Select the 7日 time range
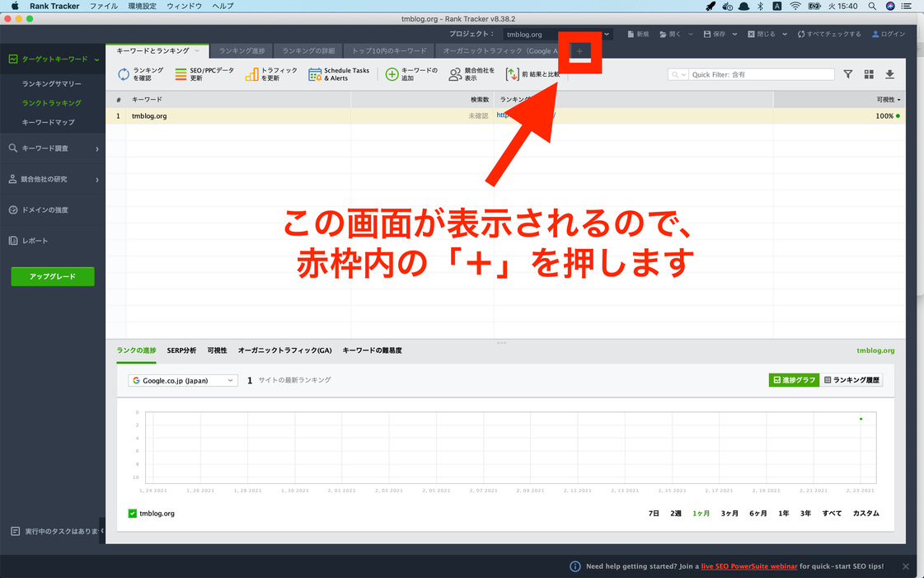This screenshot has height=578, width=924. pyautogui.click(x=654, y=513)
